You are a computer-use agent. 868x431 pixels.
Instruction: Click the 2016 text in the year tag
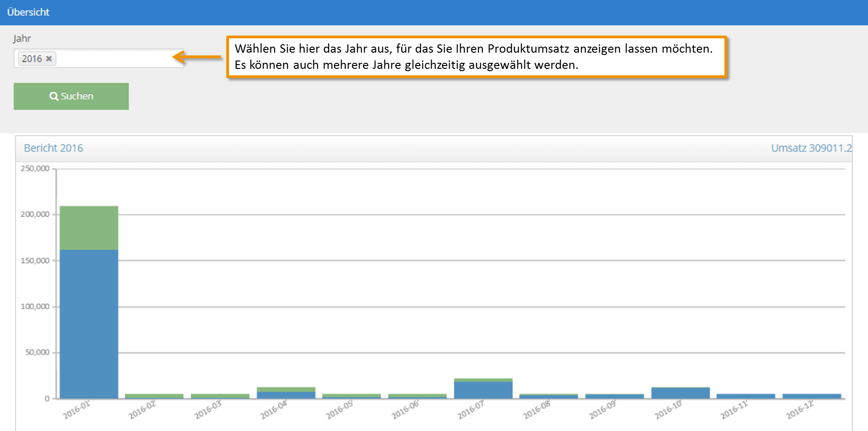(x=32, y=59)
